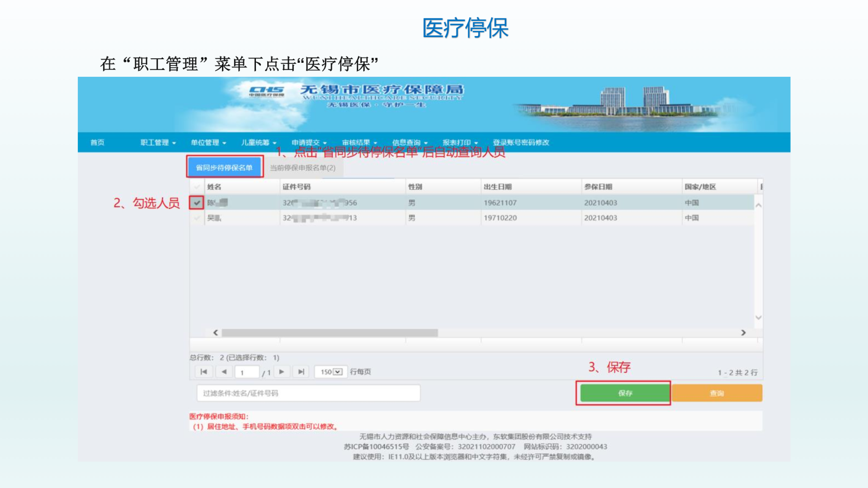868x488 pixels.
Task: Check the second row checkbox
Action: (197, 218)
